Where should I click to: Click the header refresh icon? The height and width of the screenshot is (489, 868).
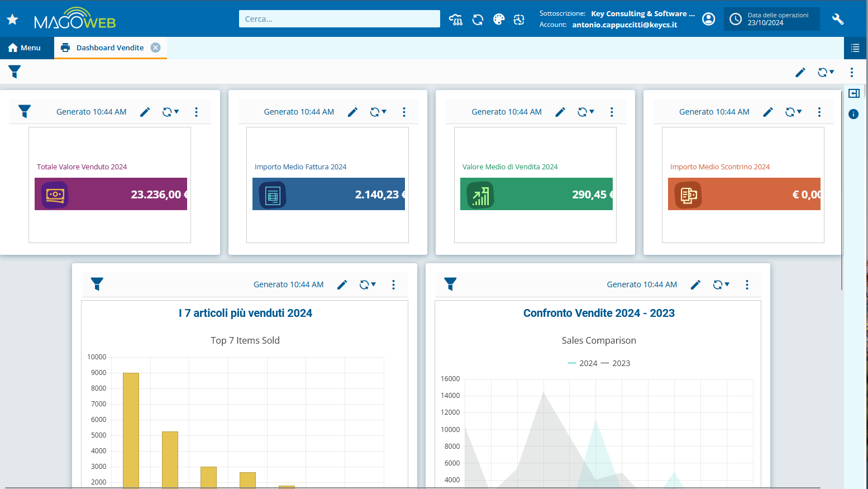click(478, 20)
